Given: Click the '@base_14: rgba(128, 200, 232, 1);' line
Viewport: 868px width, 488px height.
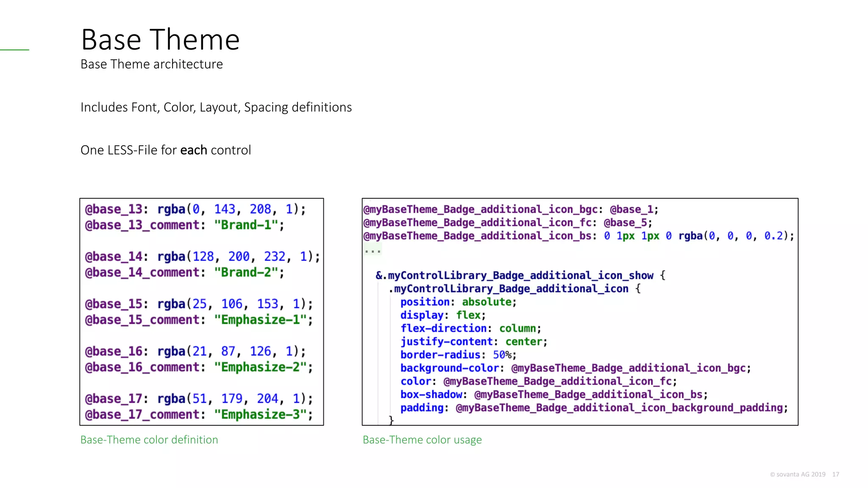Looking at the screenshot, I should [203, 257].
